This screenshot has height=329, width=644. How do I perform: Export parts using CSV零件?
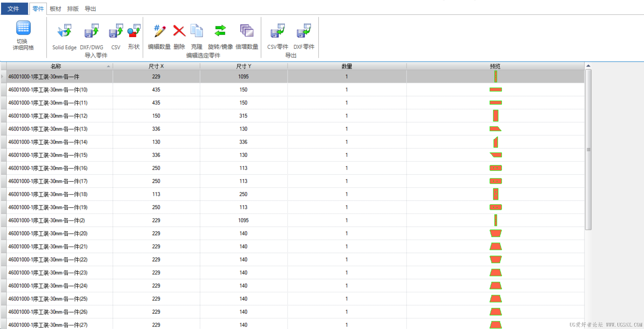[278, 31]
